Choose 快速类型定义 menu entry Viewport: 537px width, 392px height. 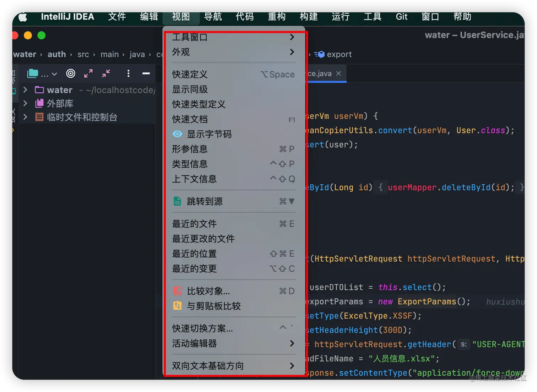tap(234, 104)
